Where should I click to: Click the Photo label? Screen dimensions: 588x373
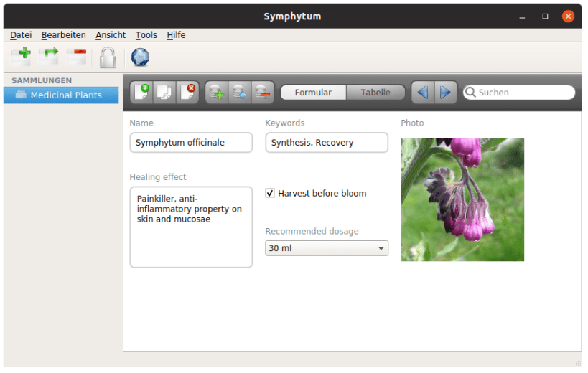412,123
